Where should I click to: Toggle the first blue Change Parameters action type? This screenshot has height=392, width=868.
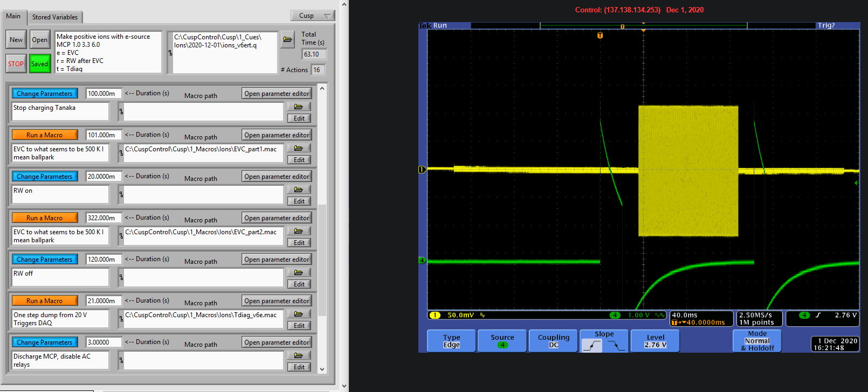click(x=45, y=93)
